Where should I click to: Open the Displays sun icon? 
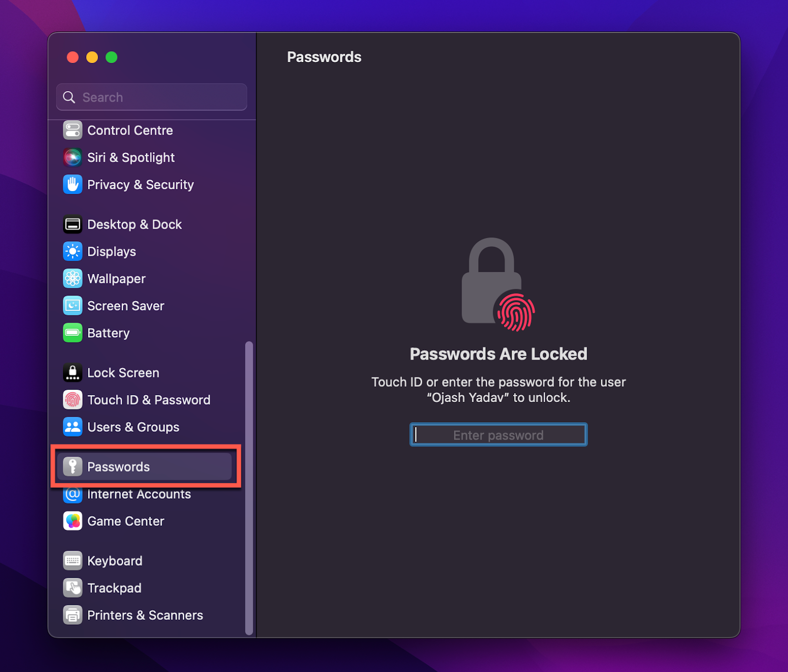coord(72,252)
